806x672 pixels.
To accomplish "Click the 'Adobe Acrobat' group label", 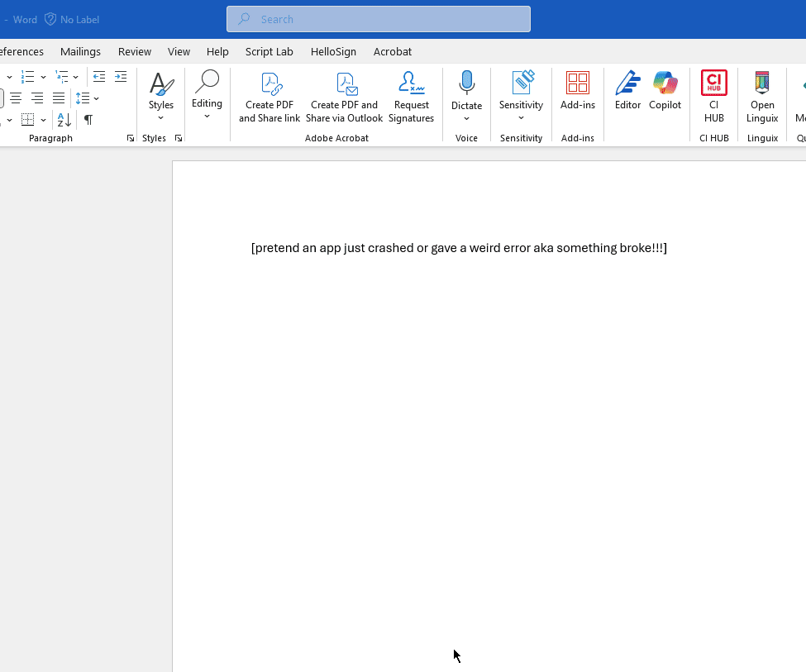I will pos(336,138).
